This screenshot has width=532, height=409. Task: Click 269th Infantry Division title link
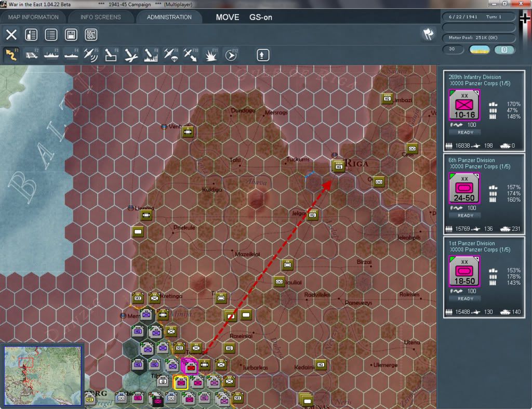pos(474,77)
